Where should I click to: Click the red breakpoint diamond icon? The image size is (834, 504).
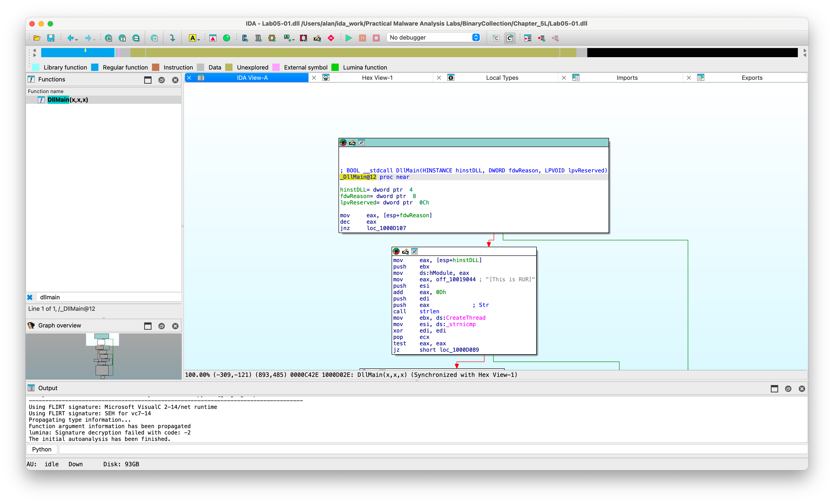pos(331,38)
